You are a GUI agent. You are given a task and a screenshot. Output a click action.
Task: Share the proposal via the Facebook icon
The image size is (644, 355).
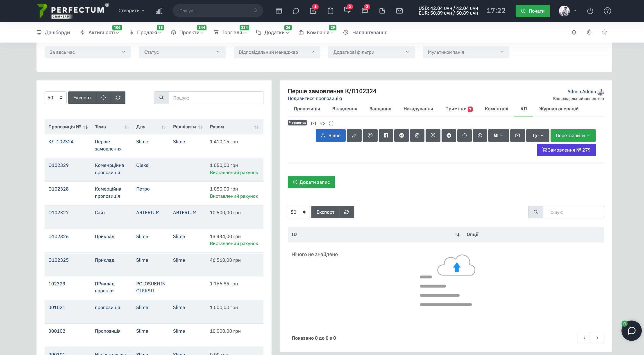click(x=386, y=136)
